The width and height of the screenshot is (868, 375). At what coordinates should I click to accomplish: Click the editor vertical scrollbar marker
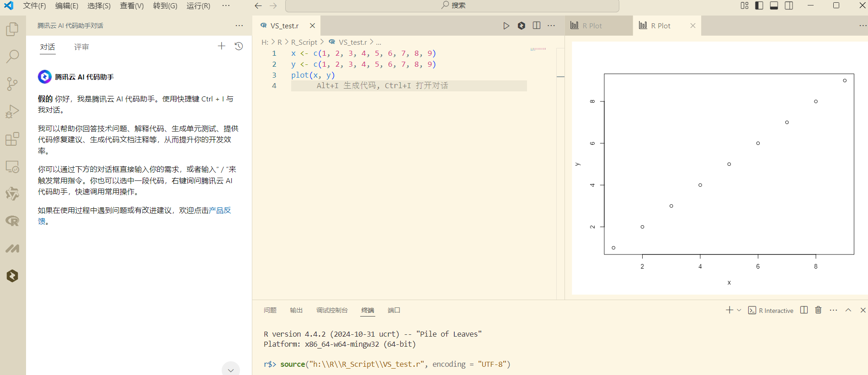(560, 76)
